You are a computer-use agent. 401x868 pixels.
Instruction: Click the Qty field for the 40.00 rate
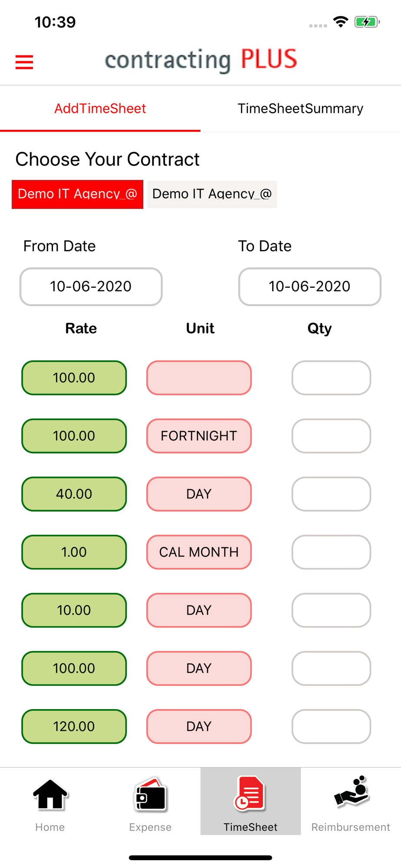[331, 494]
